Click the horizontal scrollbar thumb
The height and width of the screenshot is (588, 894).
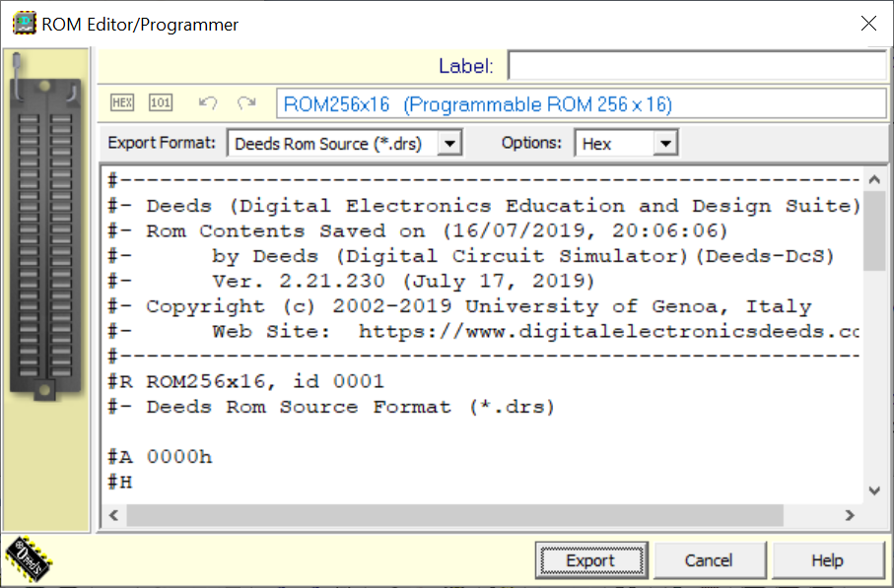point(455,515)
